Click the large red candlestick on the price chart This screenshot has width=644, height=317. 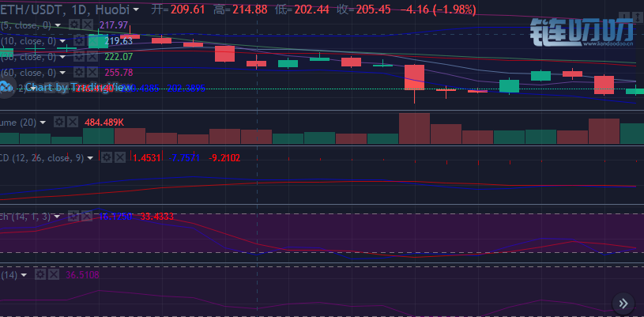(x=414, y=77)
